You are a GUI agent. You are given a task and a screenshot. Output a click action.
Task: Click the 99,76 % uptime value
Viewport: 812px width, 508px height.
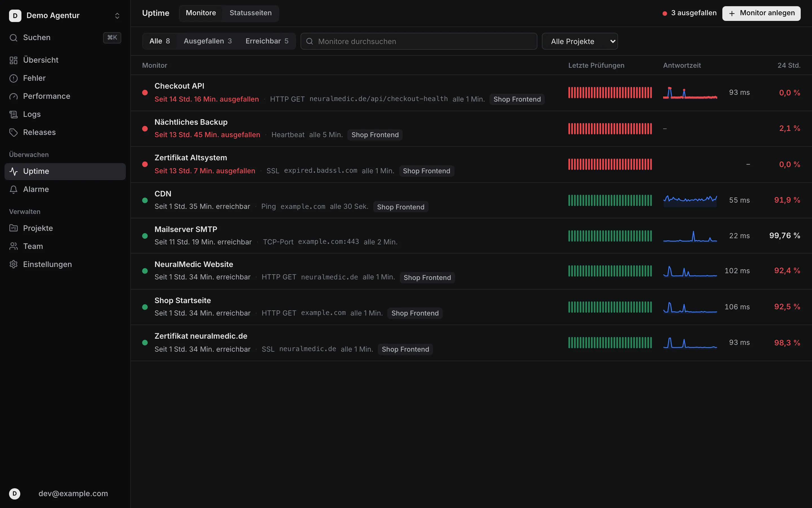pos(784,236)
